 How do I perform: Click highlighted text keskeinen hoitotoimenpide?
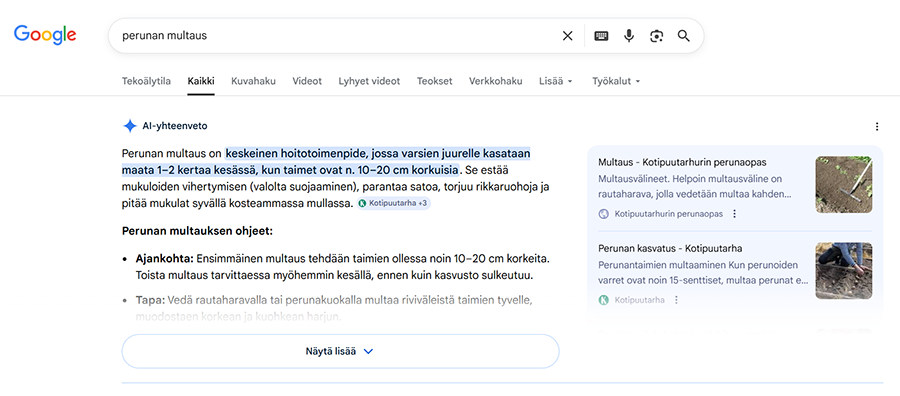click(297, 153)
